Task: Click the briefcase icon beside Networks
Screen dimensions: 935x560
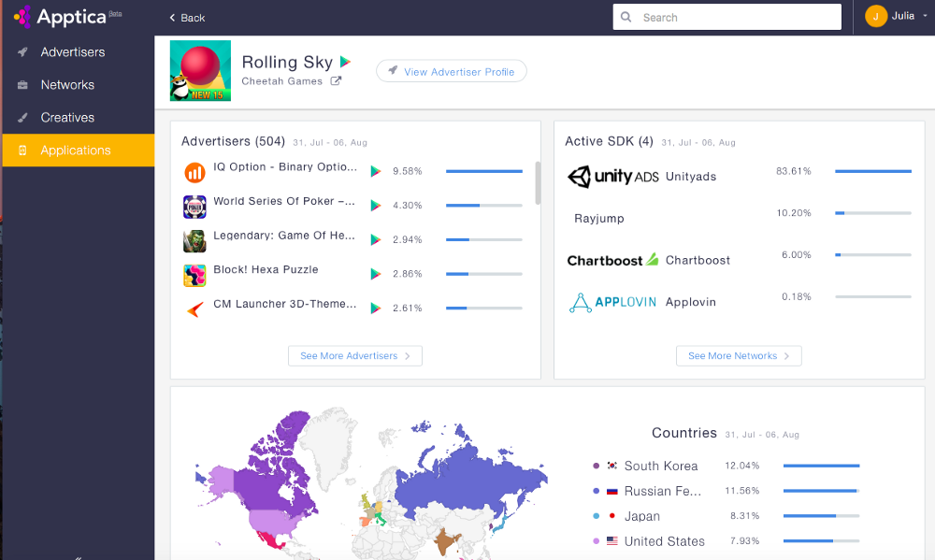Action: pyautogui.click(x=22, y=85)
